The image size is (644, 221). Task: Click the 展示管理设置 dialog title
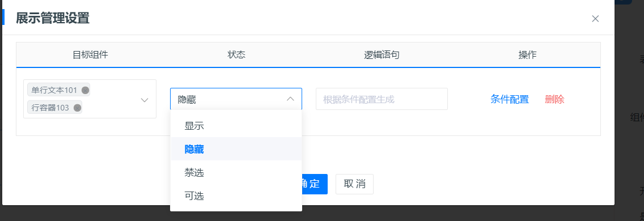pos(53,19)
